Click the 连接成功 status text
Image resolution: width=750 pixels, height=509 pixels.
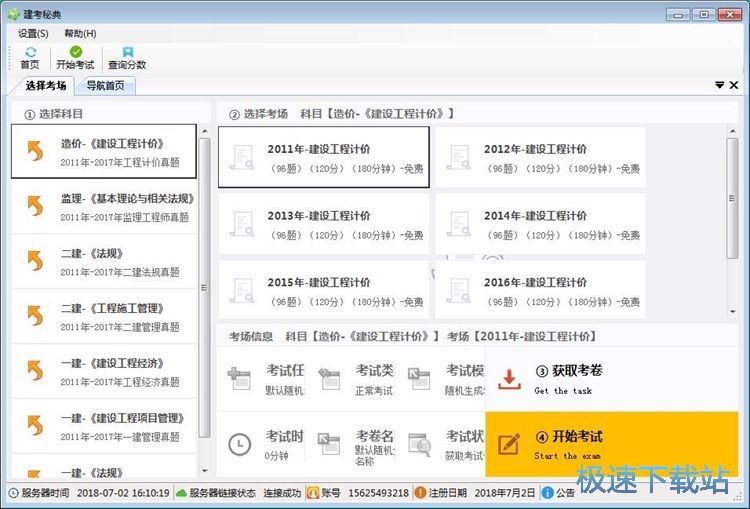pyautogui.click(x=282, y=493)
